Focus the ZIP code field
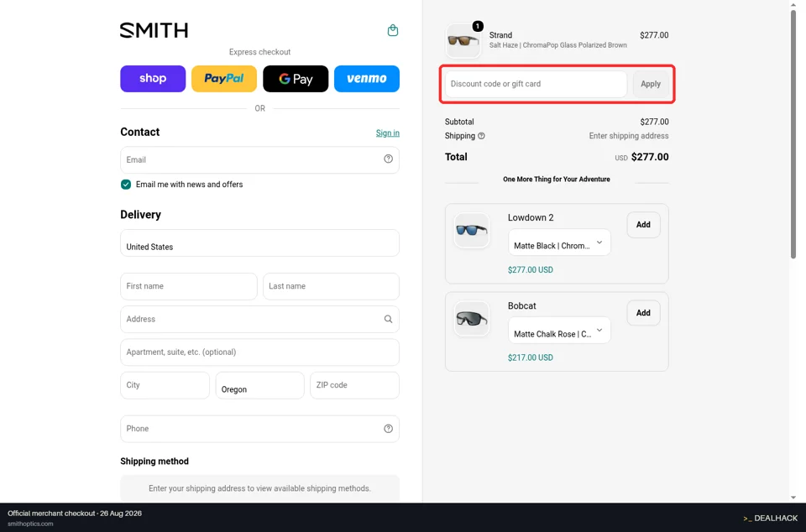 click(x=354, y=385)
